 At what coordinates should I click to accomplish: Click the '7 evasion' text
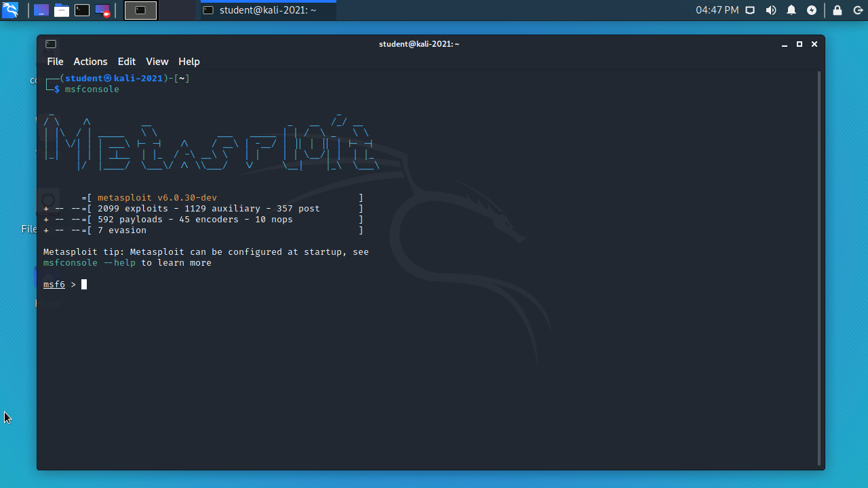[x=122, y=230]
